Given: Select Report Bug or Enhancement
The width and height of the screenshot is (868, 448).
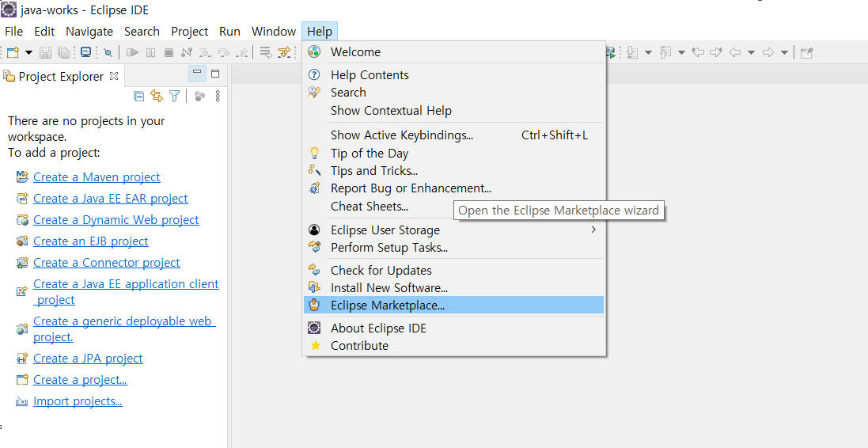Looking at the screenshot, I should [x=454, y=188].
